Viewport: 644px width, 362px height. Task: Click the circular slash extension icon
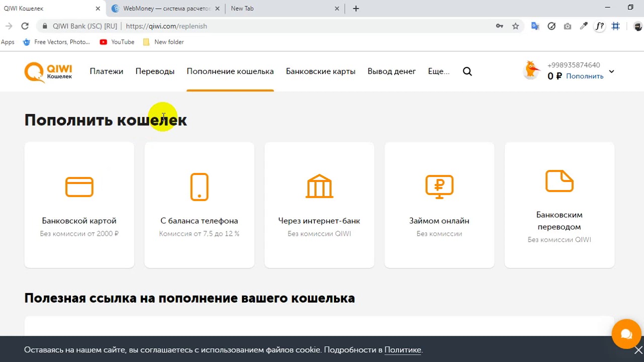click(551, 26)
